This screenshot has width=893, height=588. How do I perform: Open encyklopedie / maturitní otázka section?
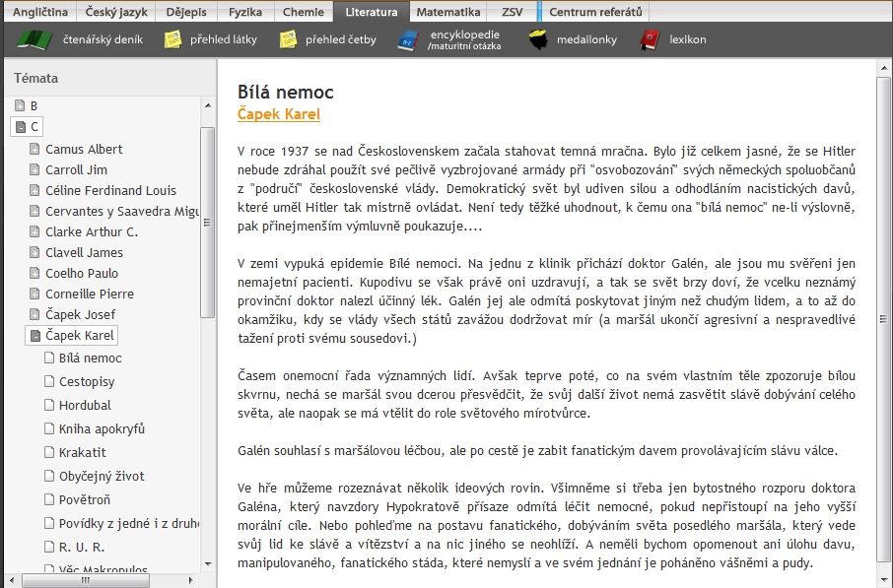coord(464,39)
